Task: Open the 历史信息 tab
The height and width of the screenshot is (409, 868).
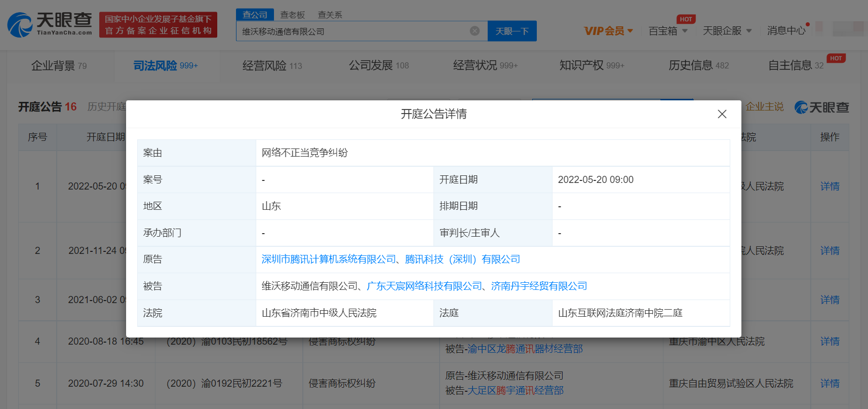Action: (x=698, y=65)
